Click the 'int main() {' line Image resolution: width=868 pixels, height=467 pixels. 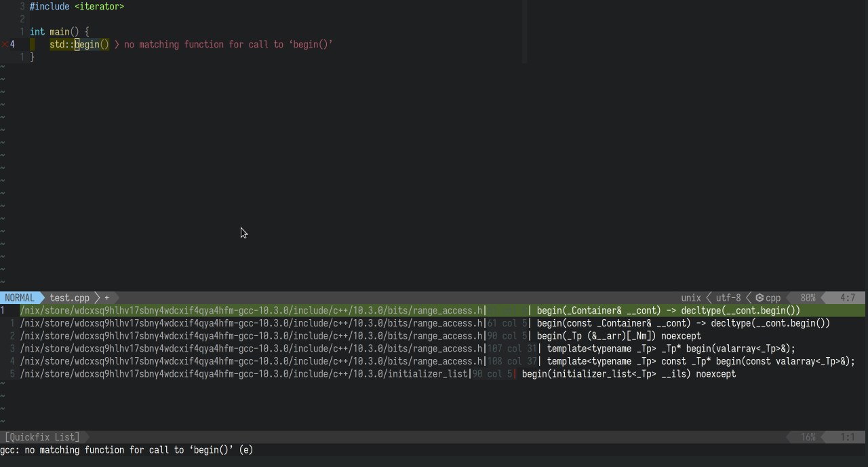(60, 32)
